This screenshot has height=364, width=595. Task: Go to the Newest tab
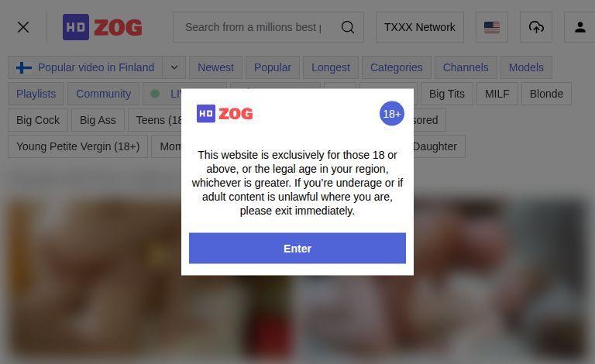[x=215, y=67]
